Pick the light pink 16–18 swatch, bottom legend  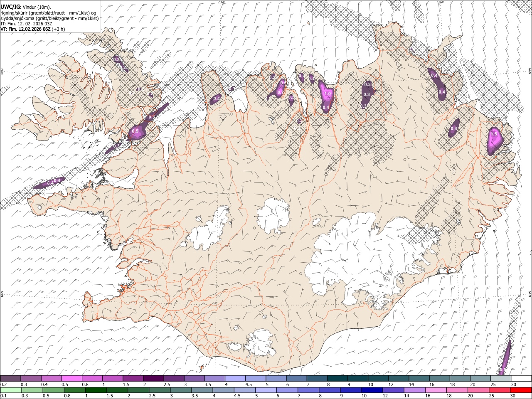(436, 390)
